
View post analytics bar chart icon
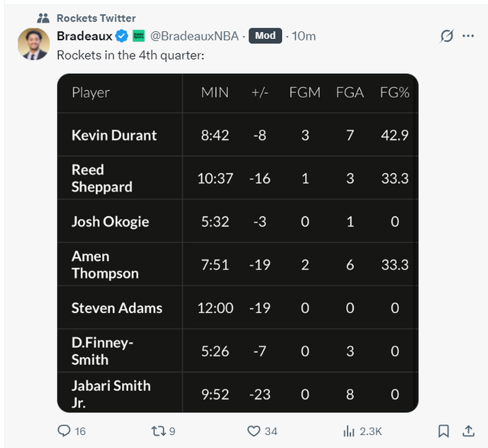tap(349, 431)
